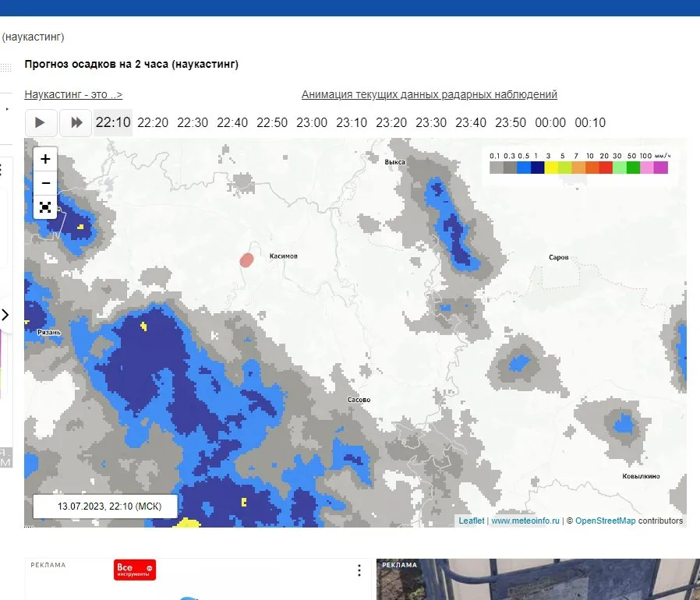Open the ad options three-dot menu
Screen dimensions: 700x600
359,570
